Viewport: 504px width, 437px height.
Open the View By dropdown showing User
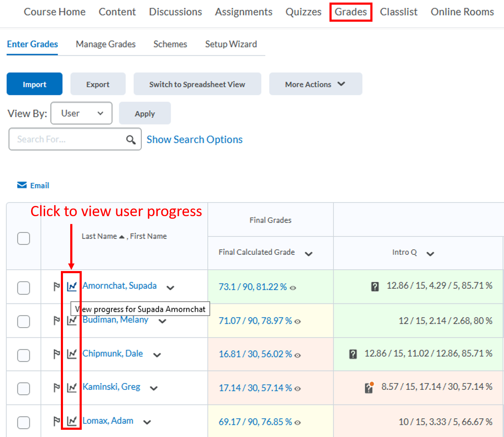(81, 113)
